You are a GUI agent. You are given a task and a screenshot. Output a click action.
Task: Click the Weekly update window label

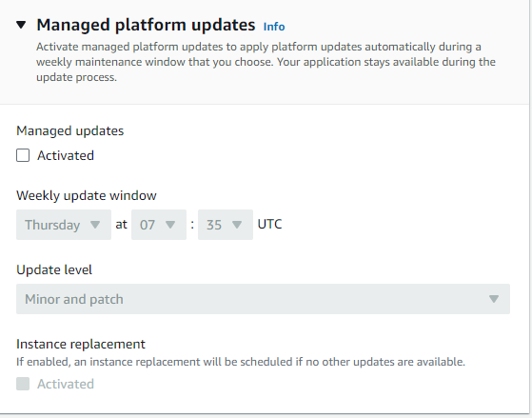pyautogui.click(x=87, y=195)
